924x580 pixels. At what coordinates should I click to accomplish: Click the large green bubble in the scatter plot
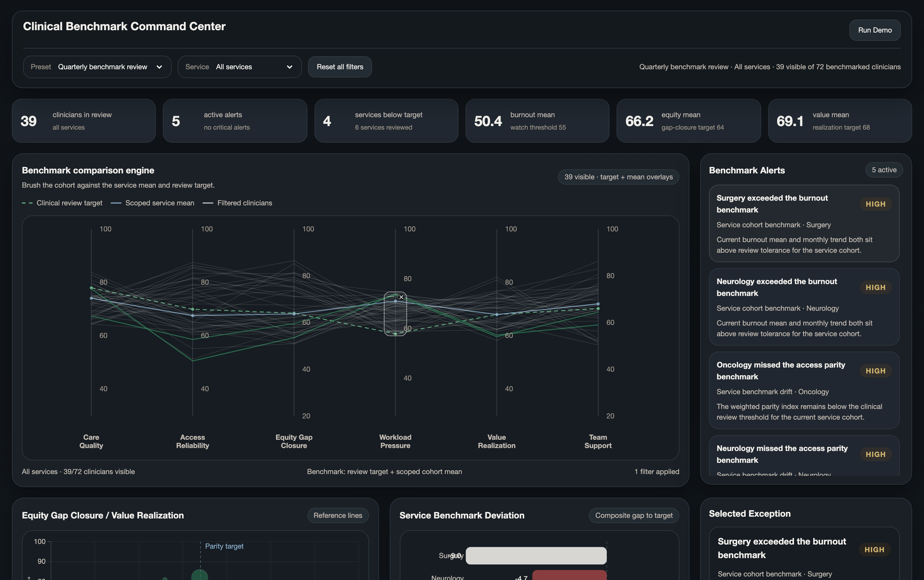(x=200, y=575)
